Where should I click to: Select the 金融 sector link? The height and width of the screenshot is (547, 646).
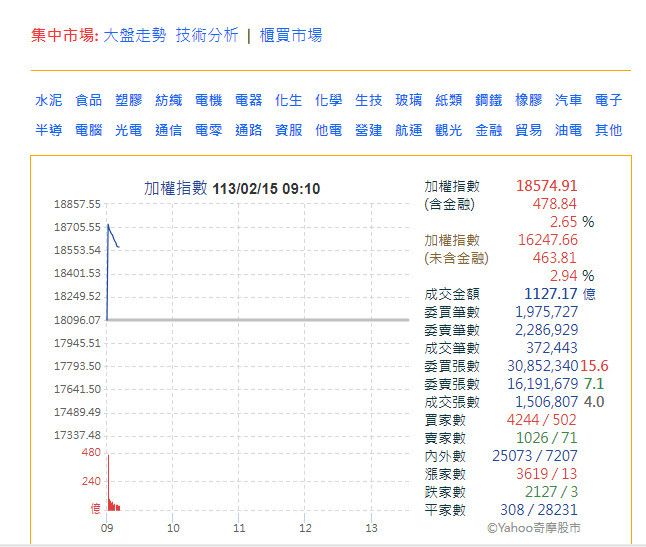[489, 130]
